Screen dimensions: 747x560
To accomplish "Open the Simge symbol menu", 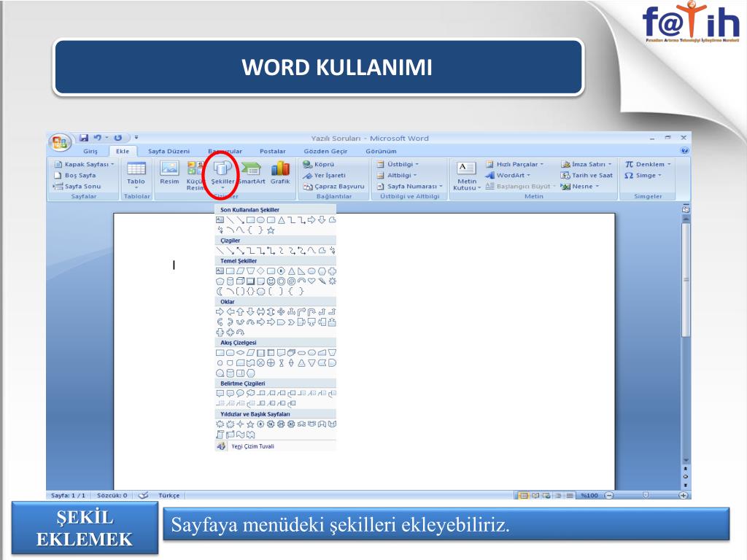I will [643, 175].
